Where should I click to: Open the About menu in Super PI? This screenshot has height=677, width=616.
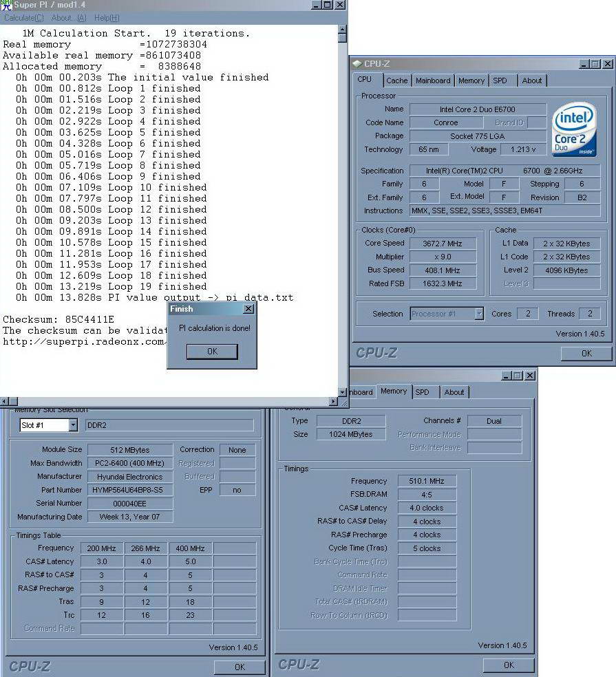point(69,18)
